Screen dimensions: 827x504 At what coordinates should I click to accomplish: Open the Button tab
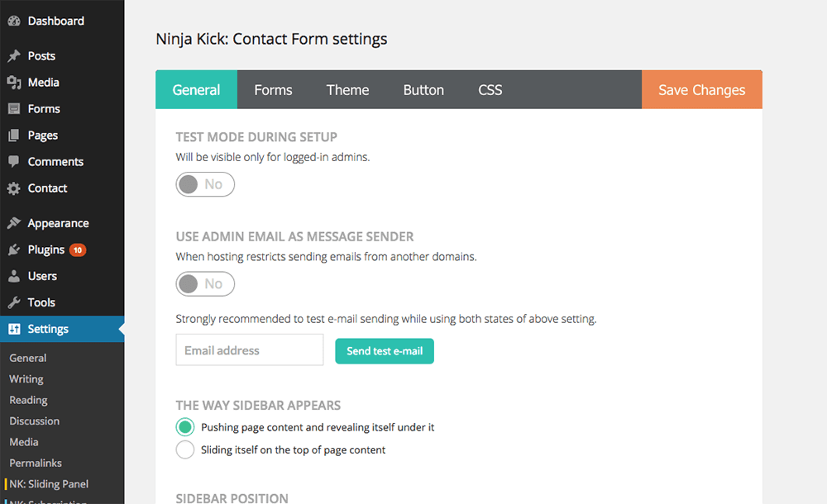tap(423, 89)
